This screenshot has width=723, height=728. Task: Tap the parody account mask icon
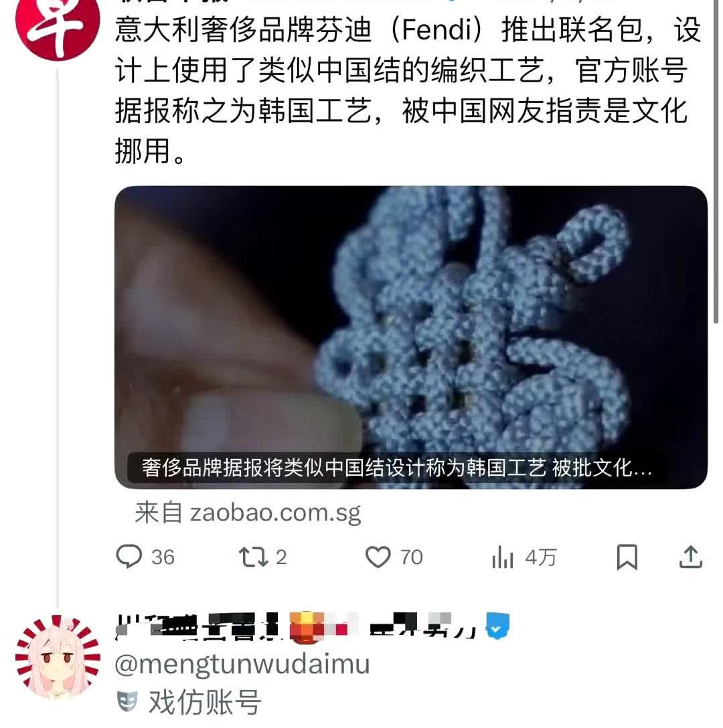(127, 701)
